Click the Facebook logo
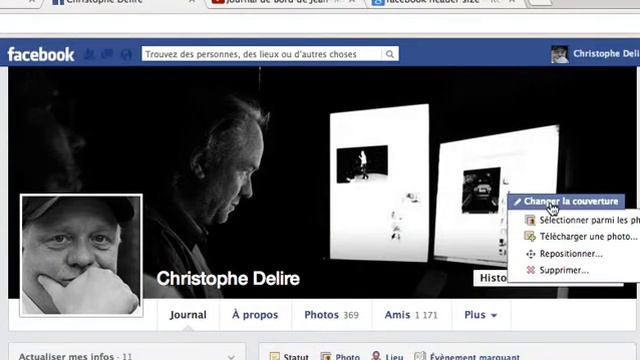Screen dimensions: 640x360 click(x=41, y=54)
